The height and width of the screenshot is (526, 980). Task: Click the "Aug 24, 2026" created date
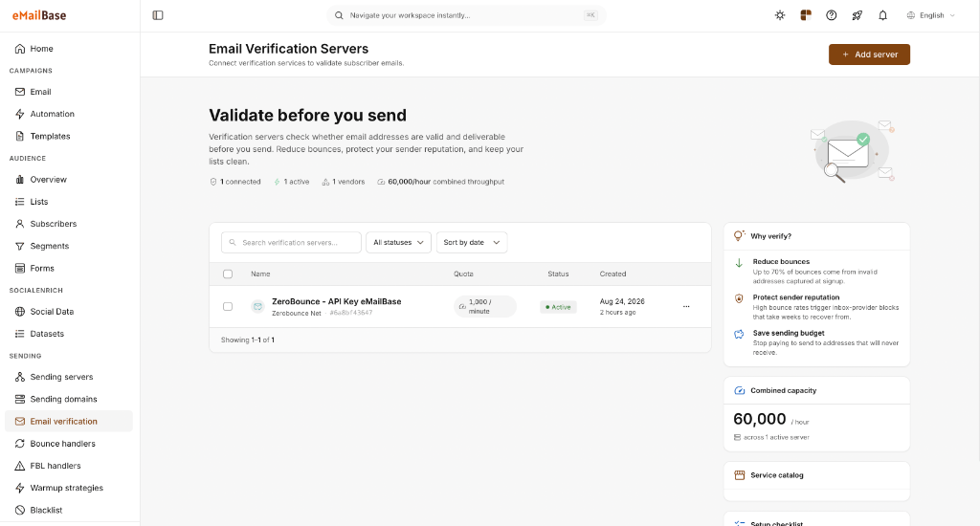point(622,301)
